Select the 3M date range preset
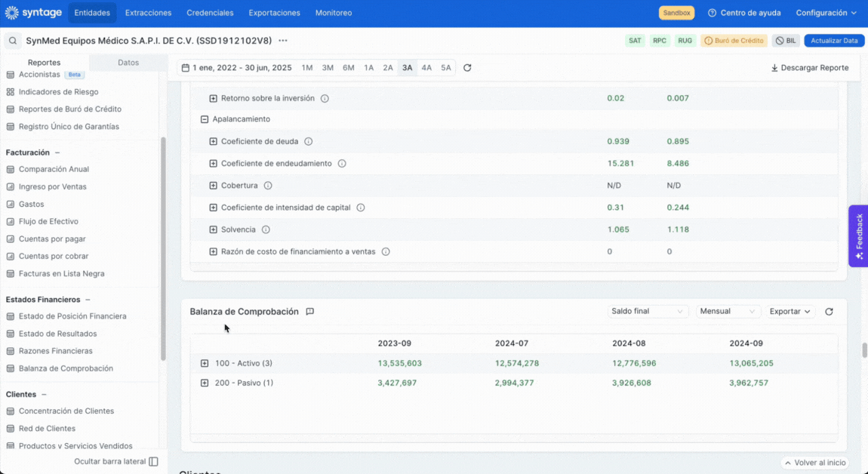The image size is (868, 474). coord(328,68)
